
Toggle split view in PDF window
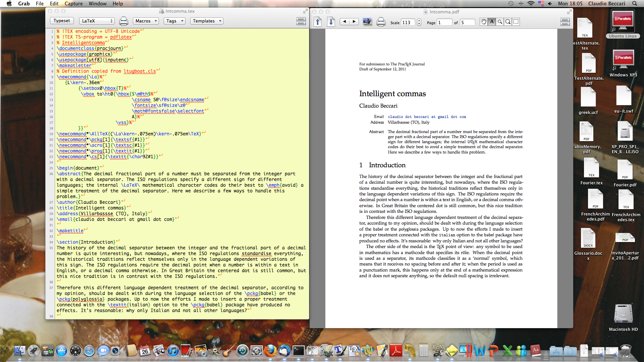(x=565, y=22)
